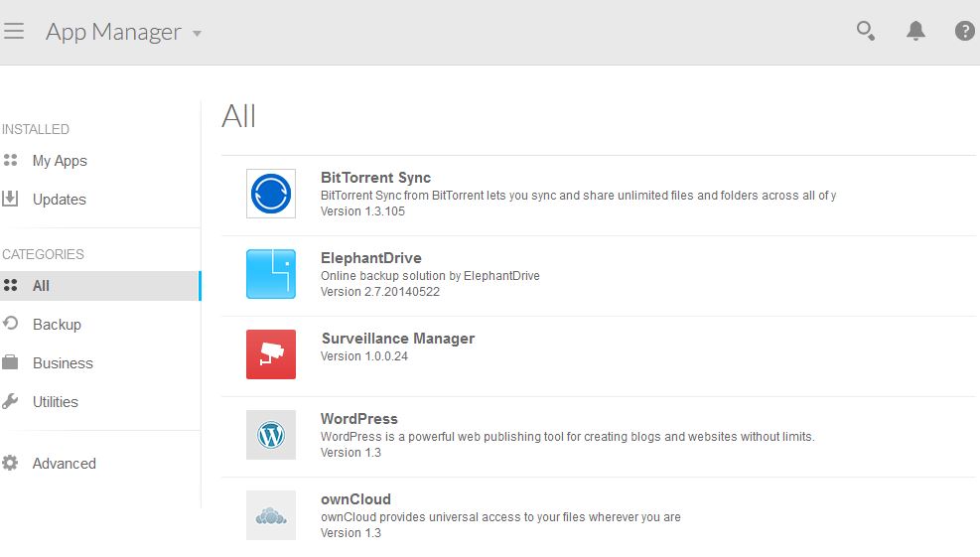Open the Utilities category
This screenshot has height=557, width=980.
[x=55, y=402]
